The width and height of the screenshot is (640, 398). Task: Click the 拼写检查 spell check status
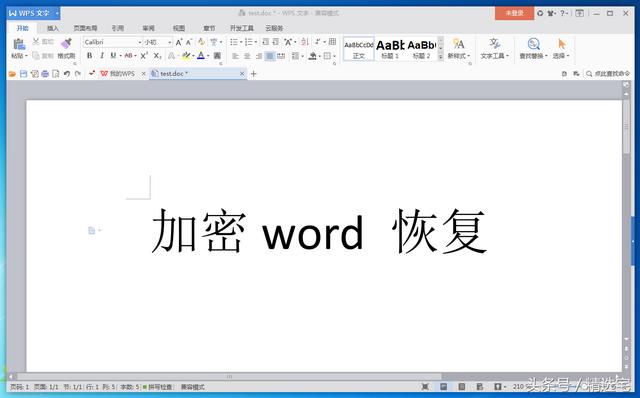click(158, 387)
